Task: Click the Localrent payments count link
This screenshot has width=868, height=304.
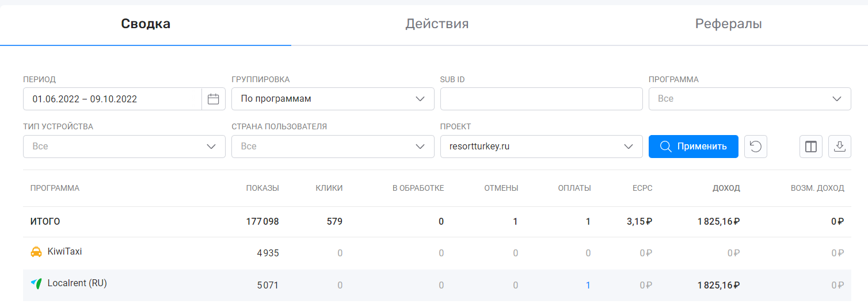Action: pos(588,285)
